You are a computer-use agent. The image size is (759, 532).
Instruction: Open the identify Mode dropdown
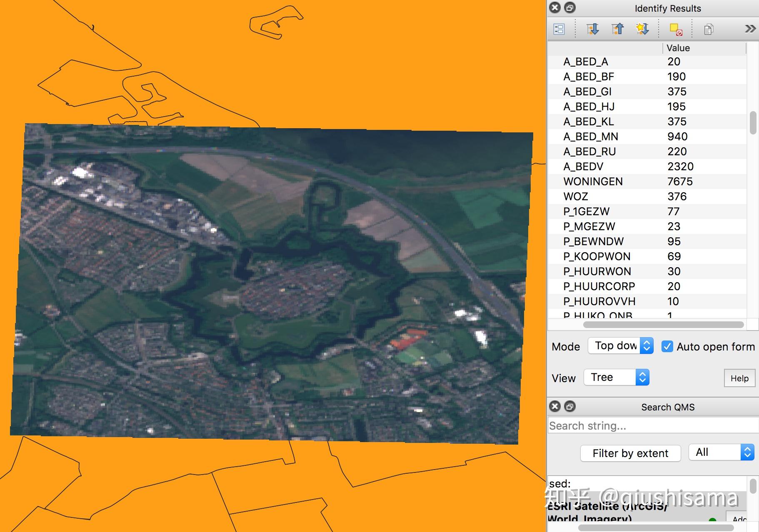(x=620, y=346)
